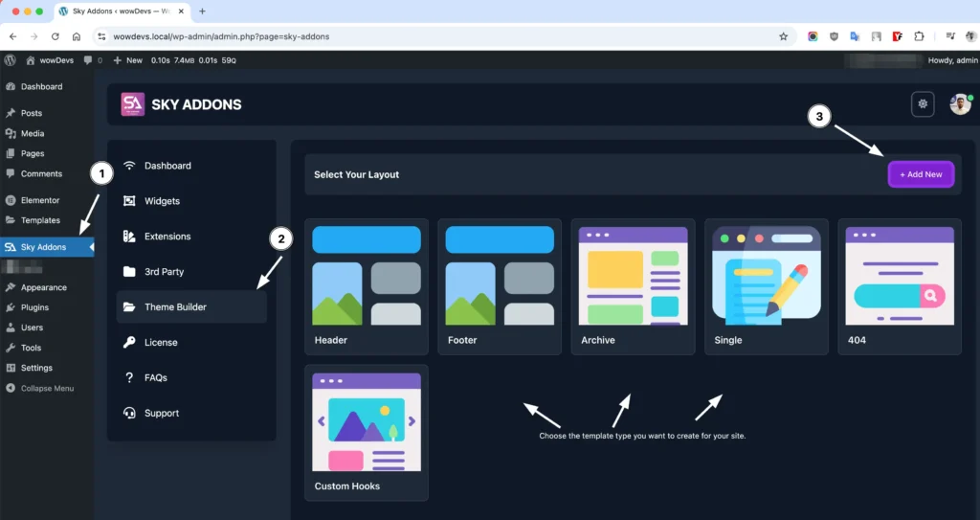Open the Templates menu

coord(47,220)
